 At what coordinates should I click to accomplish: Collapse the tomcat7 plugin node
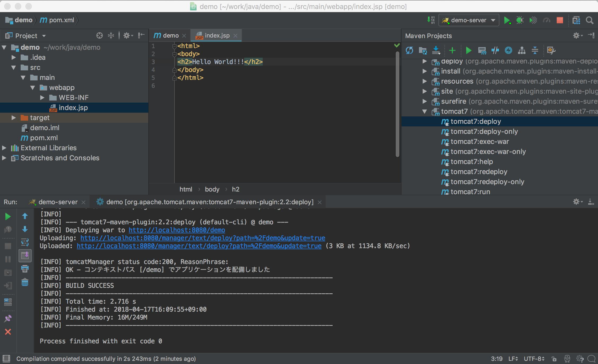[425, 111]
